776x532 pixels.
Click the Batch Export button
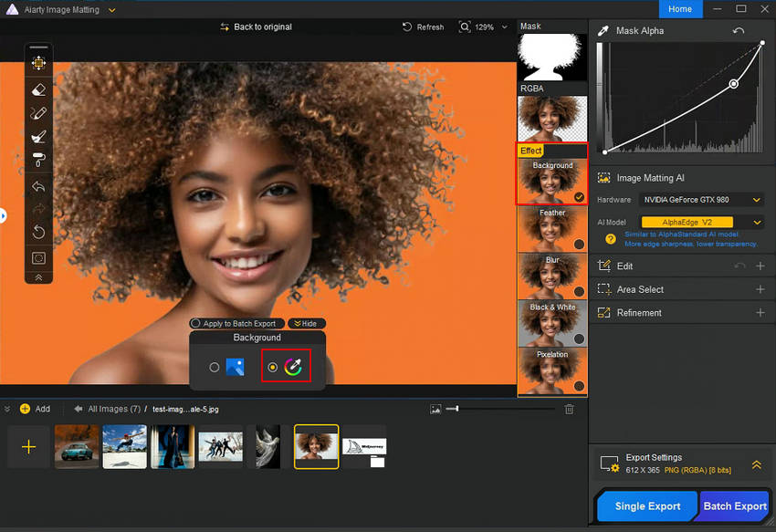tap(734, 506)
